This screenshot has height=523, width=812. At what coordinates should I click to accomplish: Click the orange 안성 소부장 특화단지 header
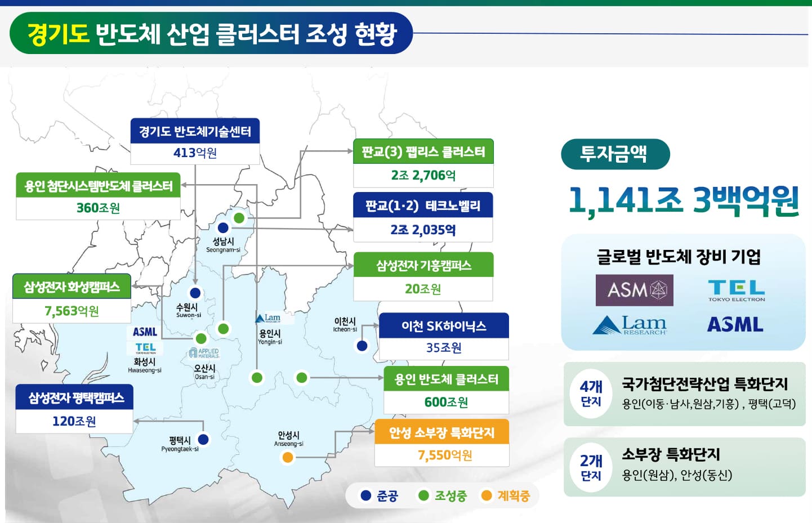[x=442, y=432]
